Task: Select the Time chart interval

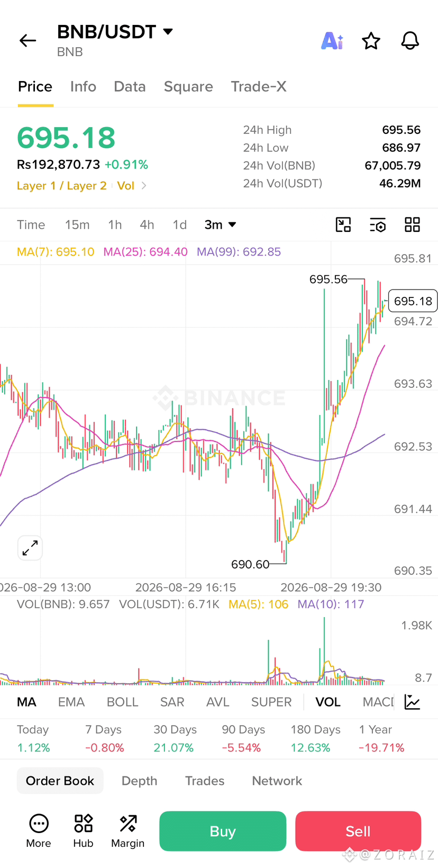Action: tap(31, 225)
